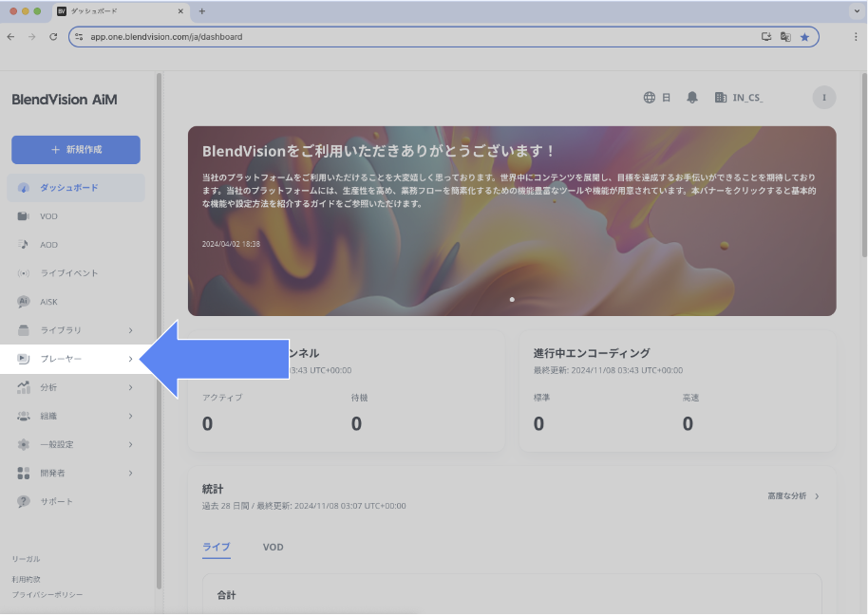Open the プライバシーポリシー link
The height and width of the screenshot is (615, 868).
47,594
